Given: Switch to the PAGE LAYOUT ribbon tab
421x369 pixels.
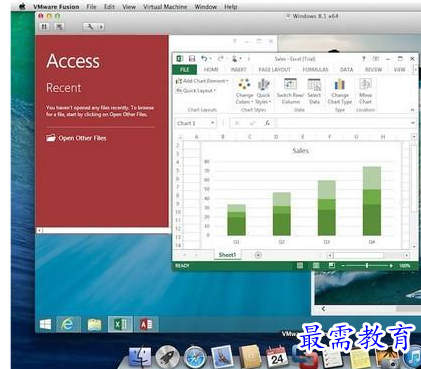Looking at the screenshot, I should point(274,69).
